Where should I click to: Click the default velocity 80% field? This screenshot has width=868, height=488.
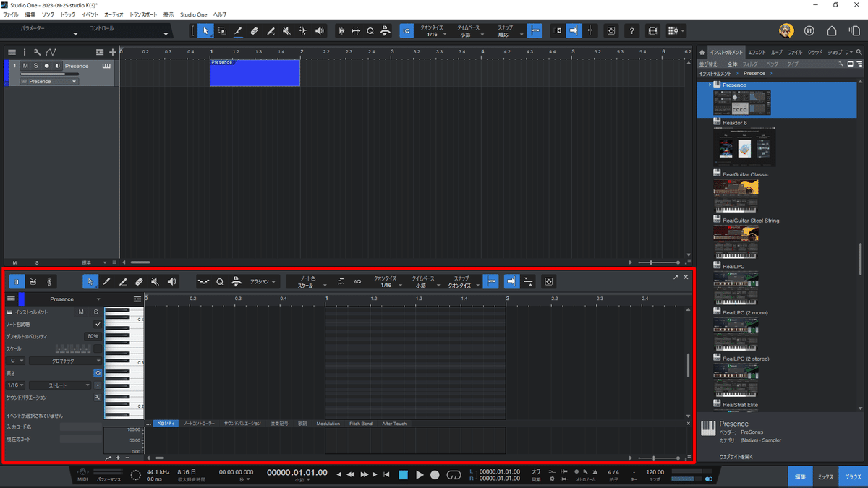pyautogui.click(x=93, y=336)
